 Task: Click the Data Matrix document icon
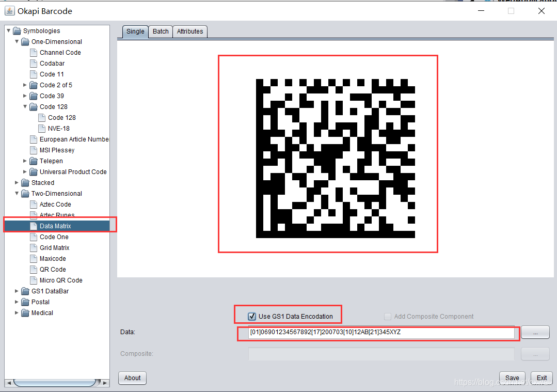(x=34, y=226)
